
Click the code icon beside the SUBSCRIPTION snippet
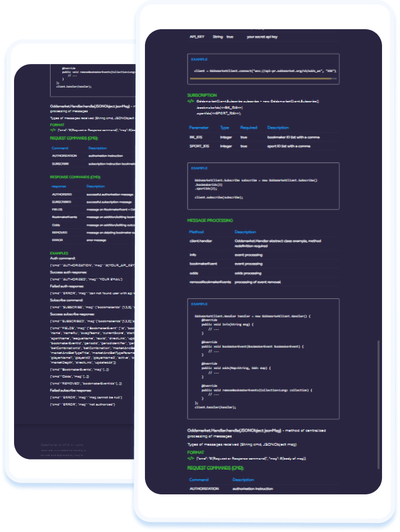(x=190, y=101)
